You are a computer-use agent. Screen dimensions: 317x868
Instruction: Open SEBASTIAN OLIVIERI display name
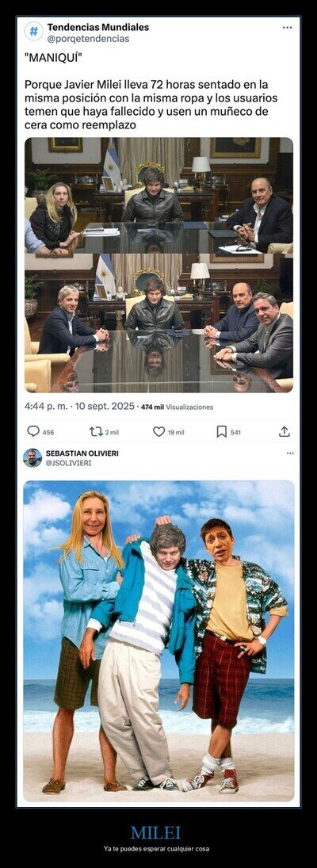[82, 453]
